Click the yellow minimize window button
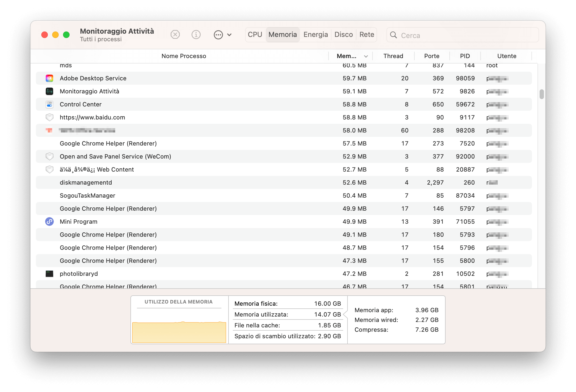 [55, 35]
